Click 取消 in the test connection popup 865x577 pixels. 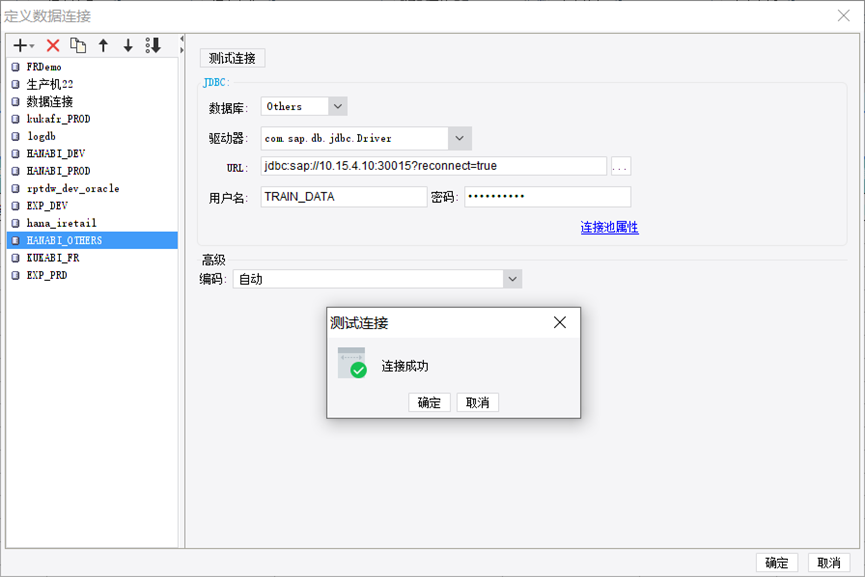pyautogui.click(x=478, y=403)
